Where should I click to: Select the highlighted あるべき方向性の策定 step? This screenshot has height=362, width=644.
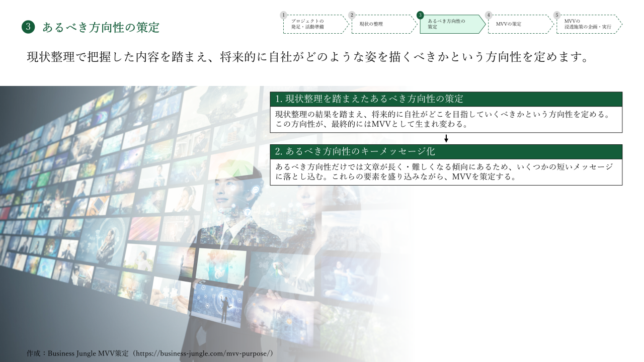(451, 24)
